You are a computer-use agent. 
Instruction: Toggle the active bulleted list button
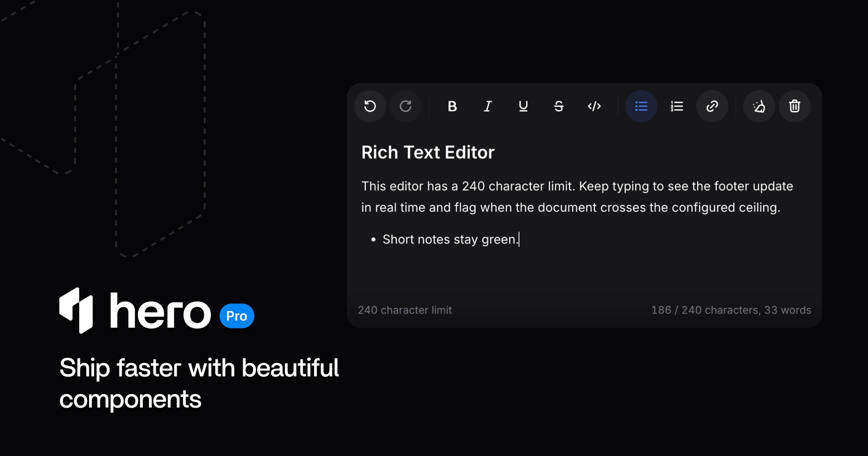pyautogui.click(x=641, y=106)
